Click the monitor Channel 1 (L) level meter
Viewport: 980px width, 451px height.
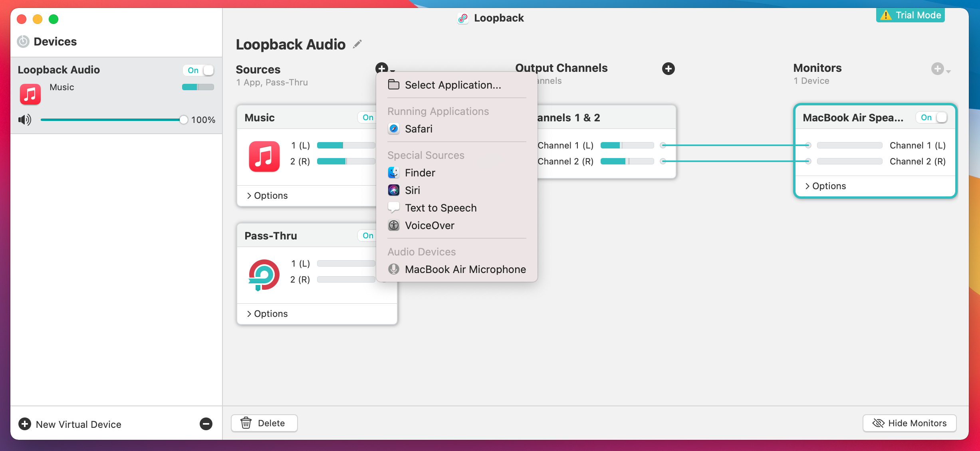[x=850, y=145]
